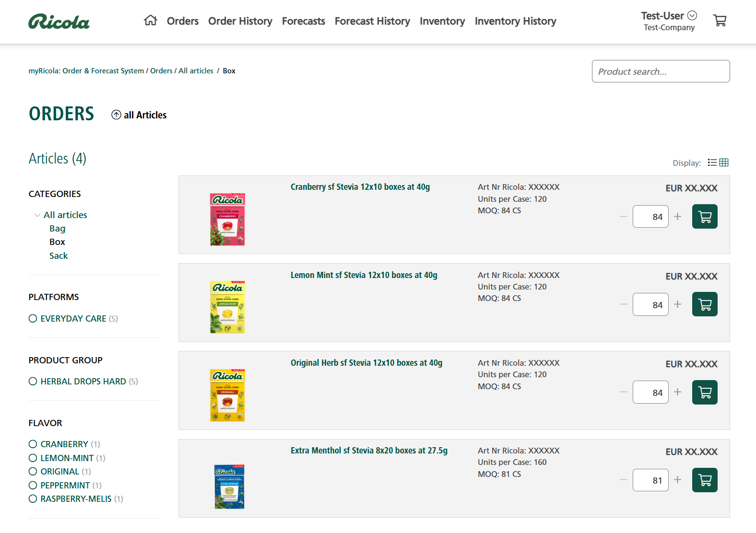Open the Cranberry product box thumbnail

pyautogui.click(x=227, y=219)
